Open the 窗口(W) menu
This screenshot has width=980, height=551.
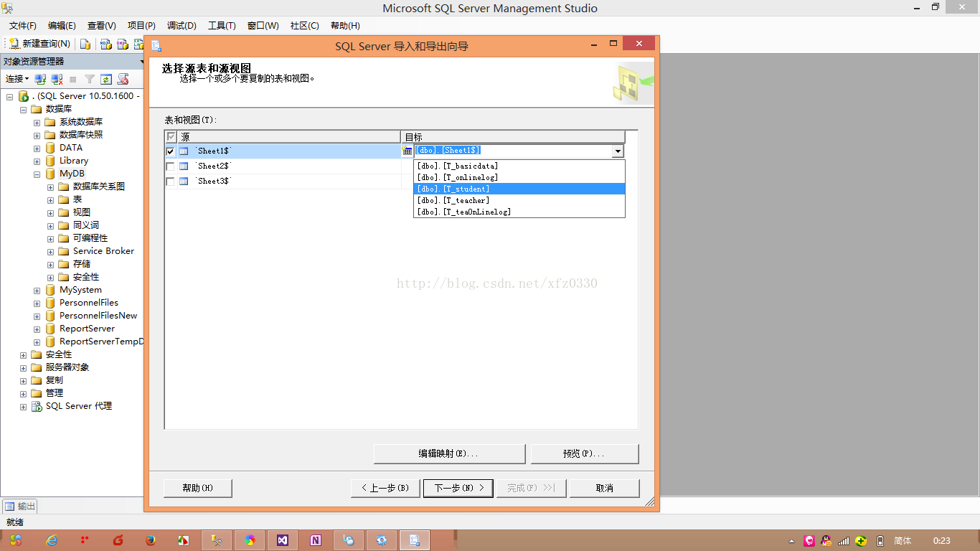[x=263, y=26]
